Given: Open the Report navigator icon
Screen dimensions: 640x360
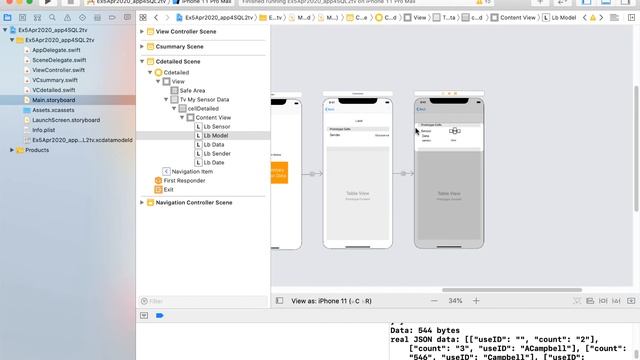Looking at the screenshot, I should click(127, 18).
